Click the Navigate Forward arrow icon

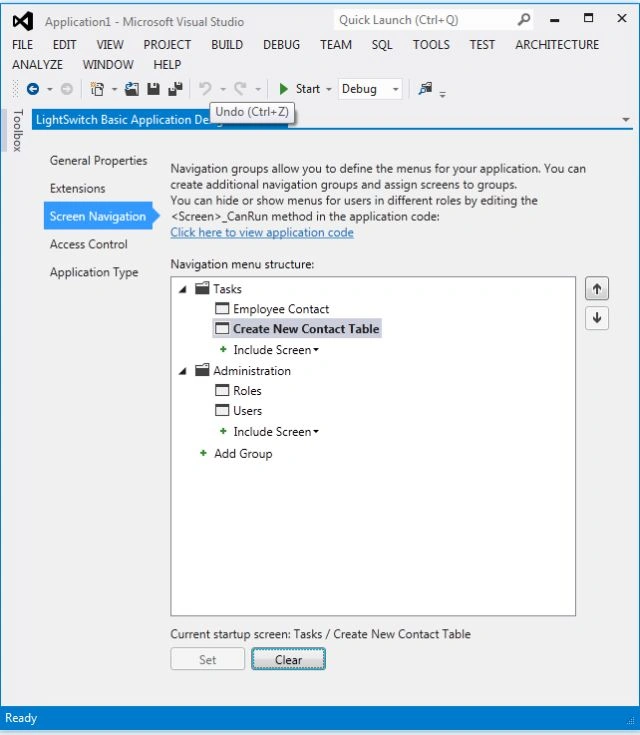(x=67, y=89)
